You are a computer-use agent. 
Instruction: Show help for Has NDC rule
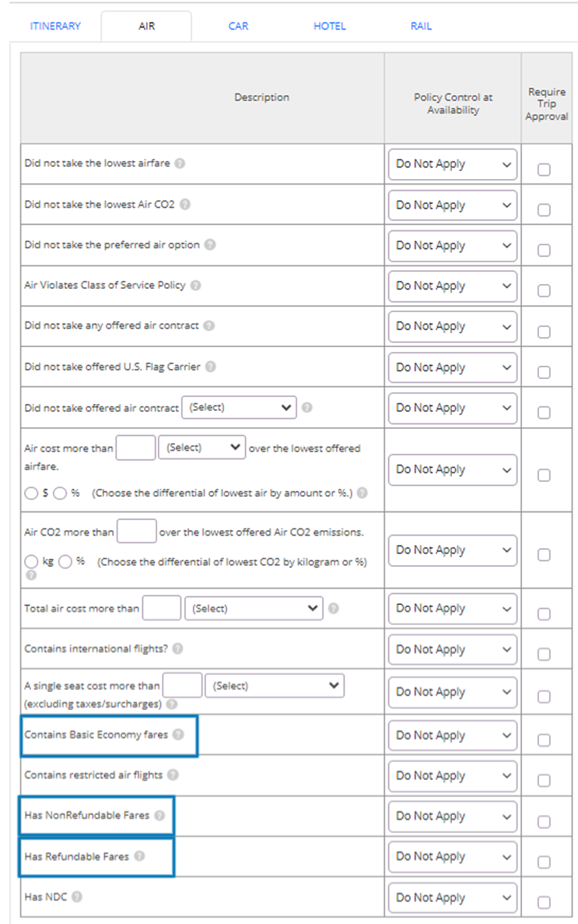(77, 897)
